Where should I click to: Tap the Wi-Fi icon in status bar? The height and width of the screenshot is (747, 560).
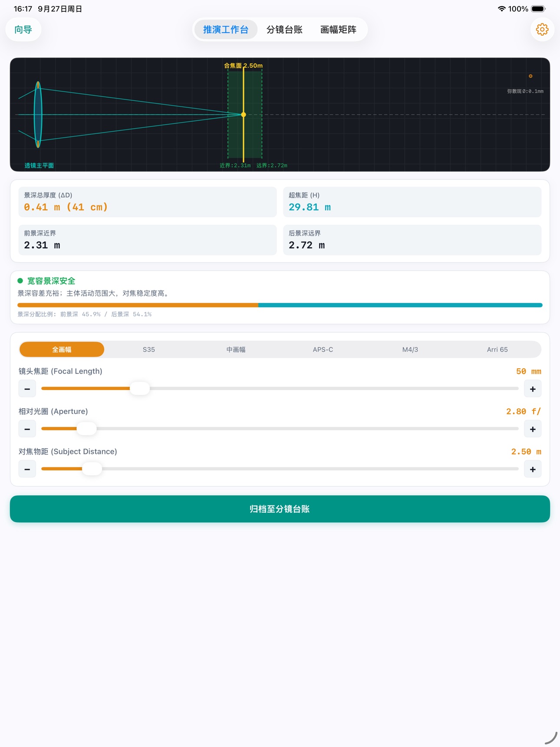point(501,9)
